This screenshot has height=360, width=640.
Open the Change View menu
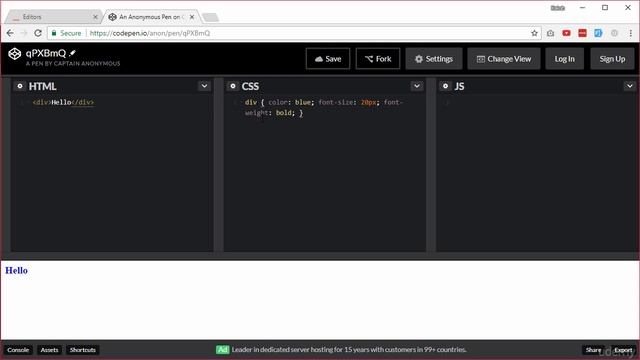(x=504, y=59)
